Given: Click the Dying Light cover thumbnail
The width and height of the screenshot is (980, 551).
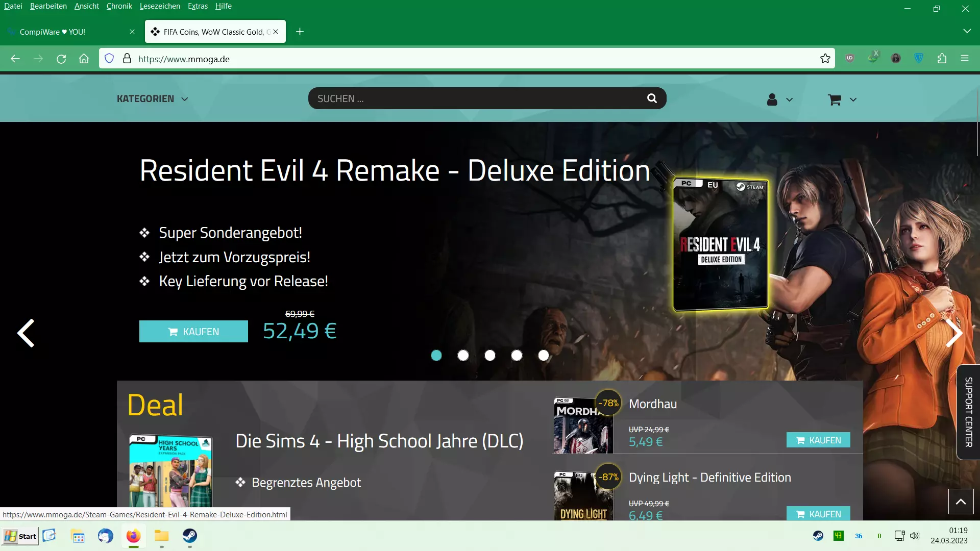Looking at the screenshot, I should click(x=583, y=496).
